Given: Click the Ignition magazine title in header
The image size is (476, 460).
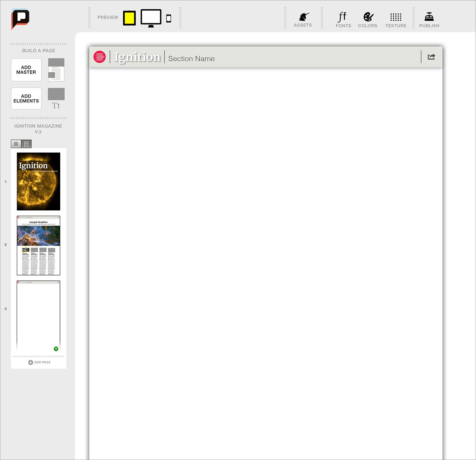Looking at the screenshot, I should (137, 57).
